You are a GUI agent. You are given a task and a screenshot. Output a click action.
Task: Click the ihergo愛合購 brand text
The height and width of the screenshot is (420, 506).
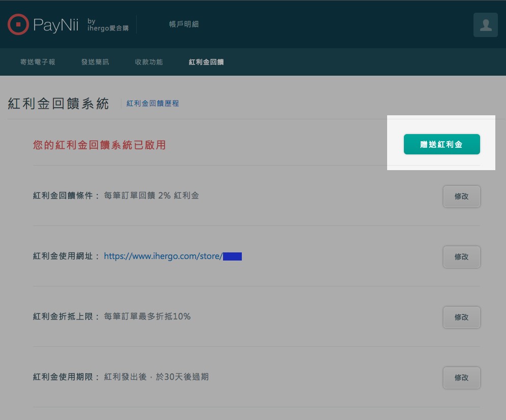pyautogui.click(x=108, y=28)
